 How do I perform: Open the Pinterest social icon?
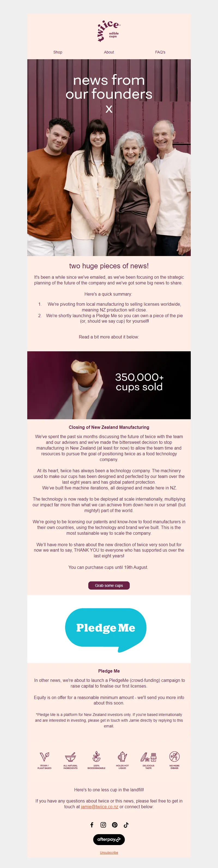(x=115, y=825)
